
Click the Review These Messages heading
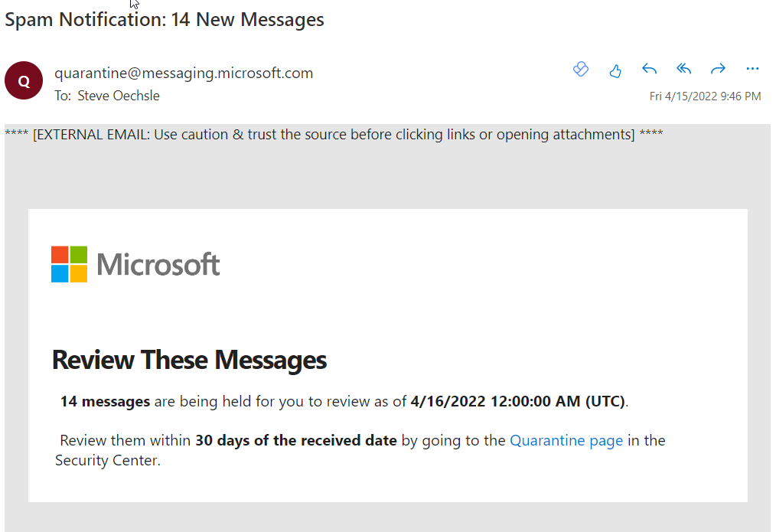189,360
